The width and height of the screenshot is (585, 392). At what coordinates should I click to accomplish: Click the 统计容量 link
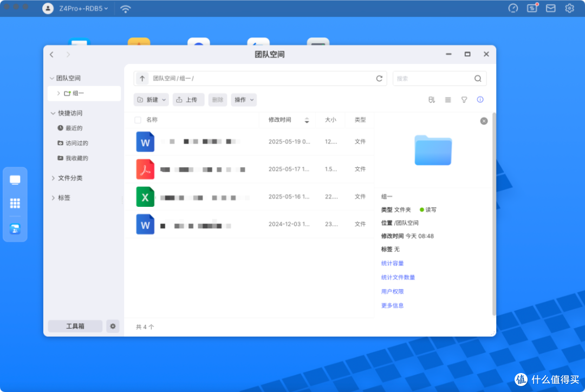(393, 263)
